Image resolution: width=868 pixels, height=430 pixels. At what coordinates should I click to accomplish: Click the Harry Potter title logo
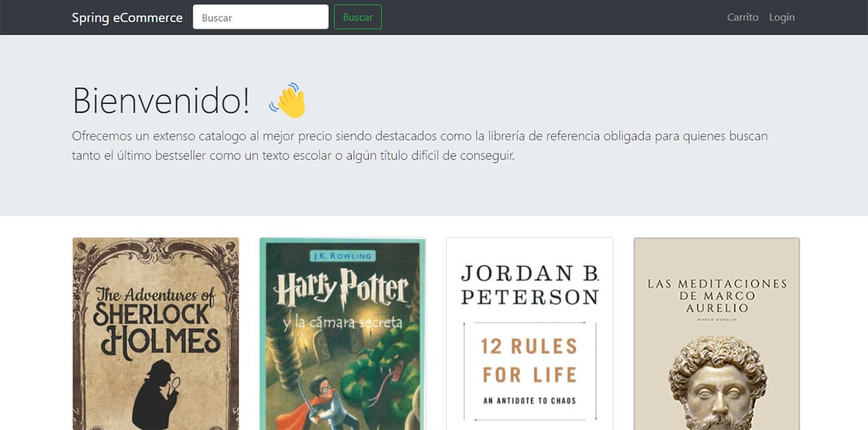[x=341, y=288]
